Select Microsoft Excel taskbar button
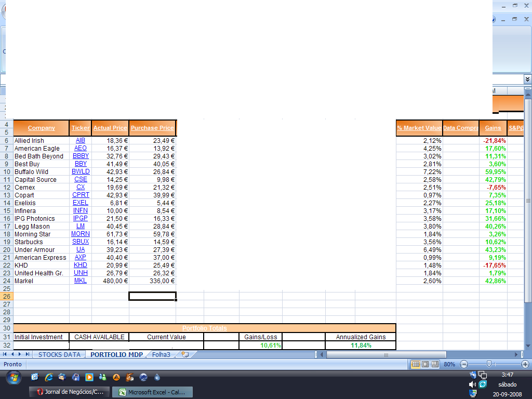This screenshot has width=532, height=399. (152, 392)
